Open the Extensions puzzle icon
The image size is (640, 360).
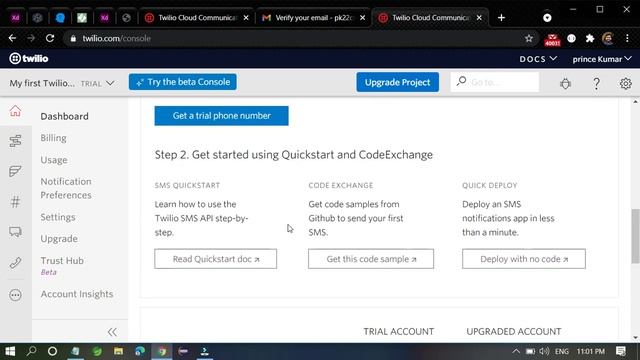[x=590, y=38]
